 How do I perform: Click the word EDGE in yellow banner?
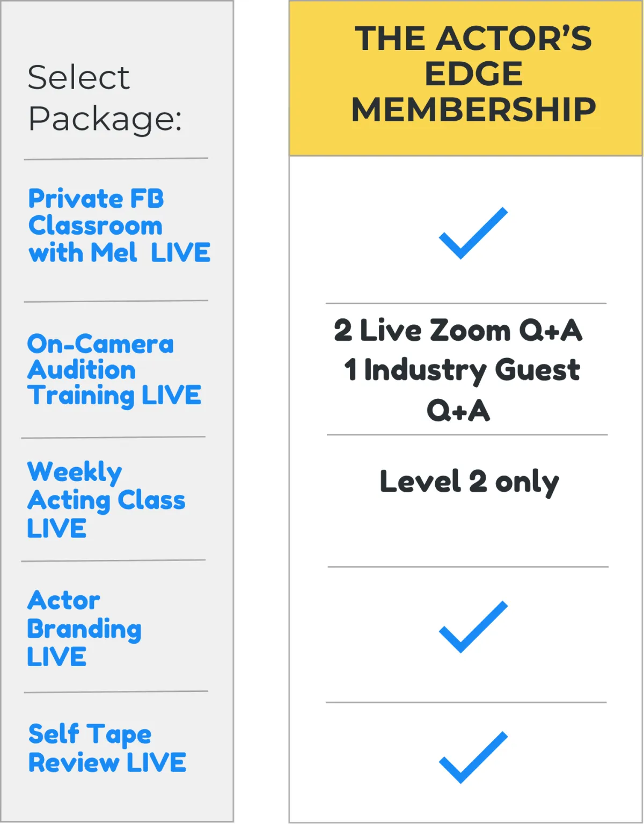(474, 74)
